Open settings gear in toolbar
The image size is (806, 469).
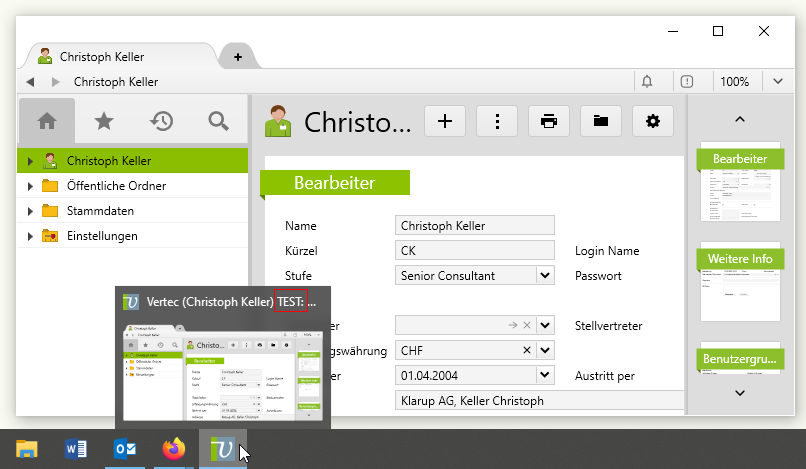[x=653, y=121]
